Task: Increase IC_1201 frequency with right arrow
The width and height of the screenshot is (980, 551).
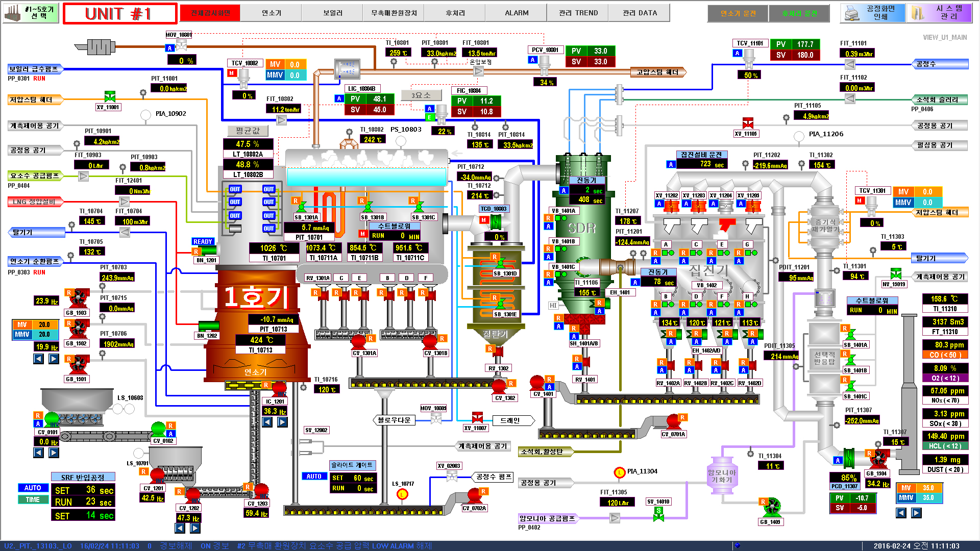Action: (x=282, y=422)
